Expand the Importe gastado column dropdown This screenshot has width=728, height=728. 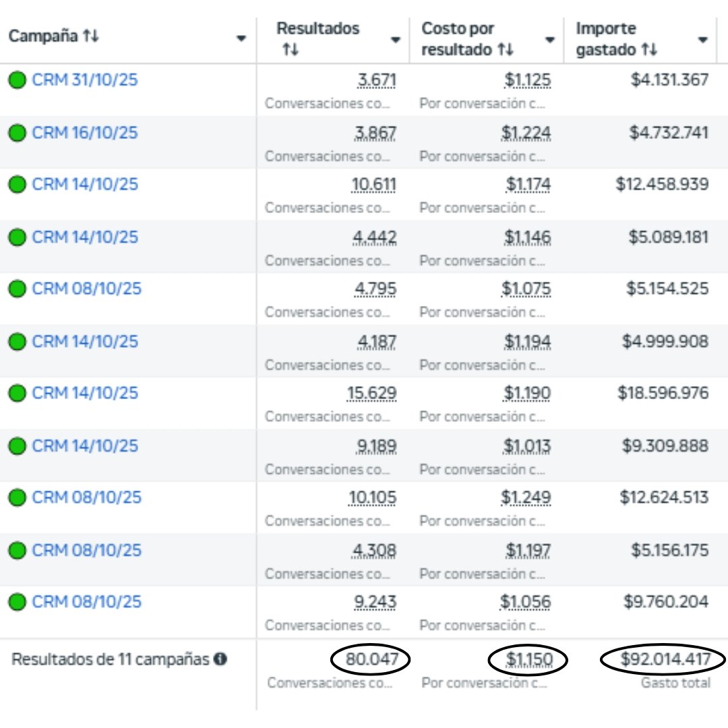[x=703, y=40]
